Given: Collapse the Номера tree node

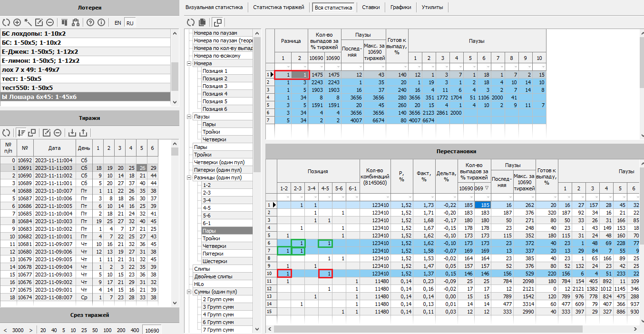Looking at the screenshot, I should tap(189, 63).
